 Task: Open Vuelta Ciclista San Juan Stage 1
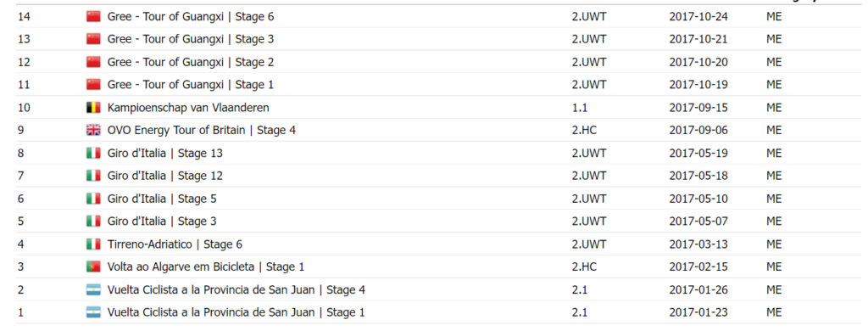[236, 312]
